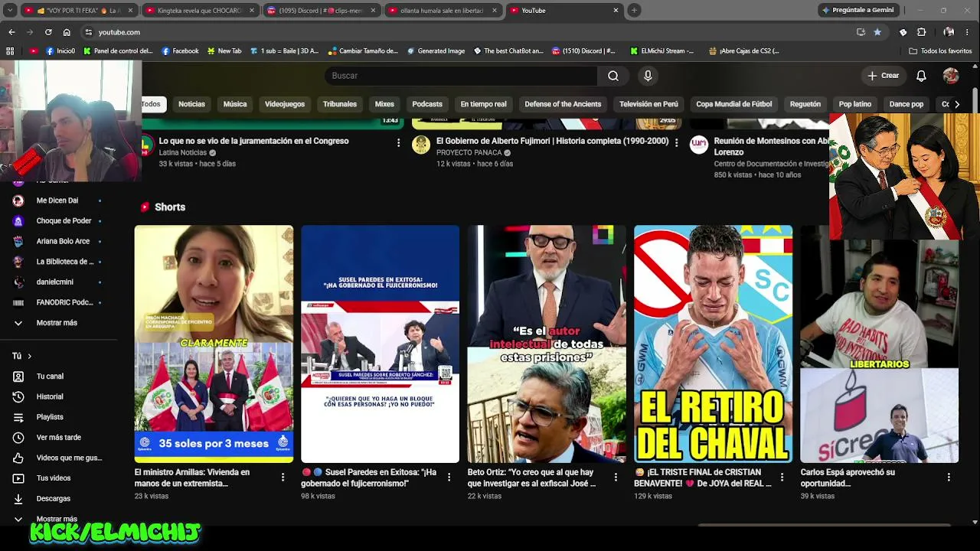Screen dimensions: 980x551
Task: Open the YouTube bookmark icon in bookmarks bar
Action: coord(33,51)
